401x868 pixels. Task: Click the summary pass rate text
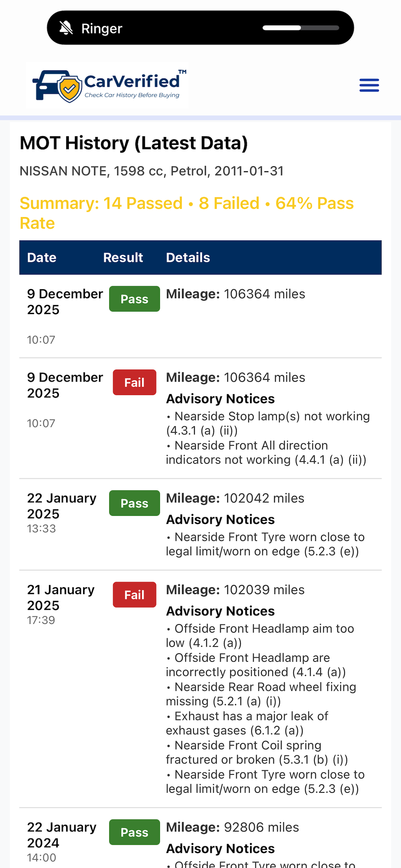point(187,213)
